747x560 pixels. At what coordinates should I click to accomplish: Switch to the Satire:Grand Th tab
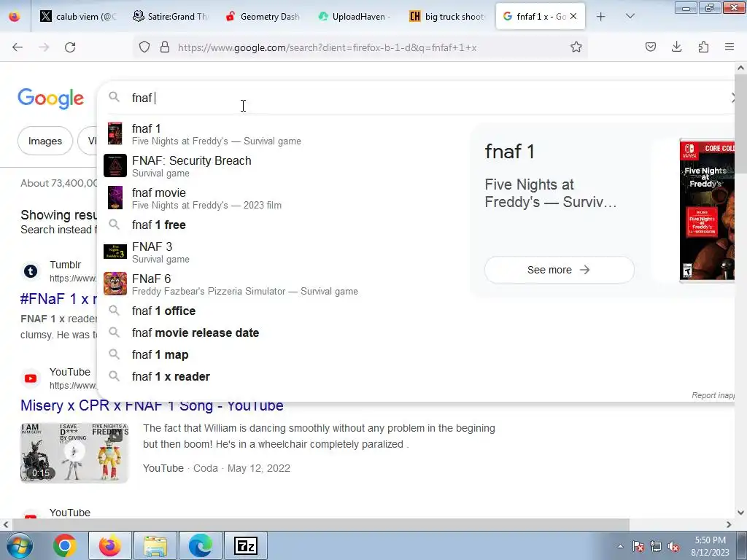169,17
